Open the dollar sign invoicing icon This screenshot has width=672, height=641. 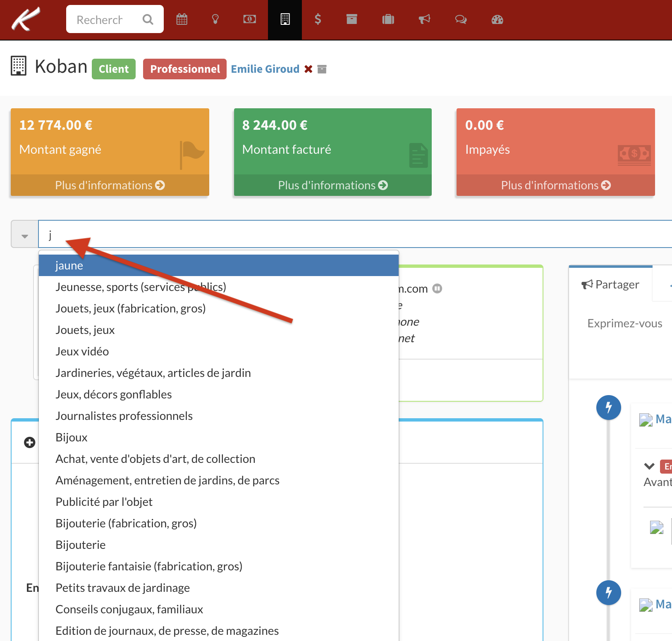point(318,19)
